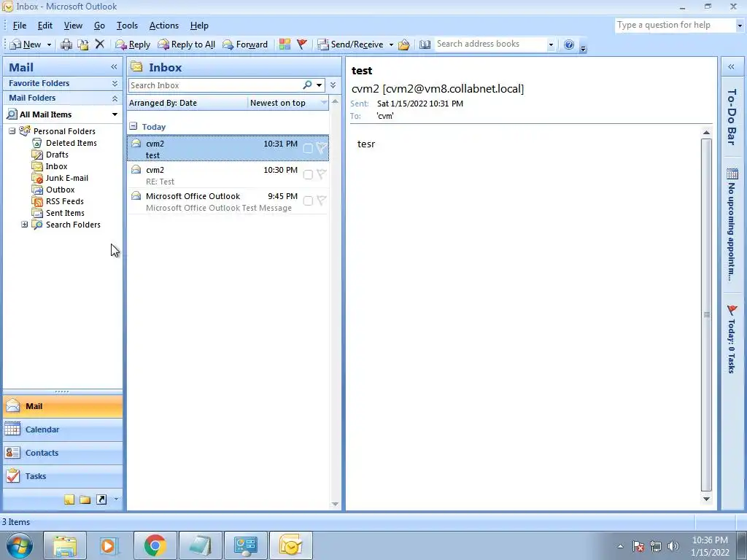
Task: Select Inbox in the folder tree
Action: [56, 166]
